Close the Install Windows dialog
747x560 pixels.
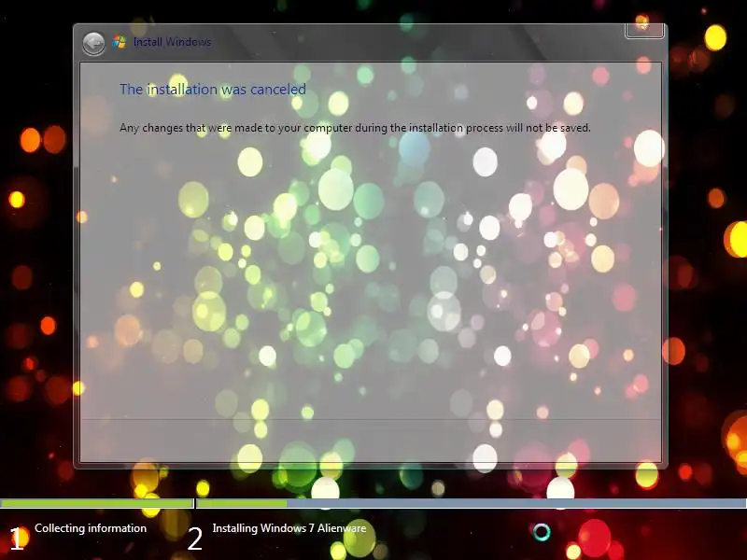tap(644, 30)
